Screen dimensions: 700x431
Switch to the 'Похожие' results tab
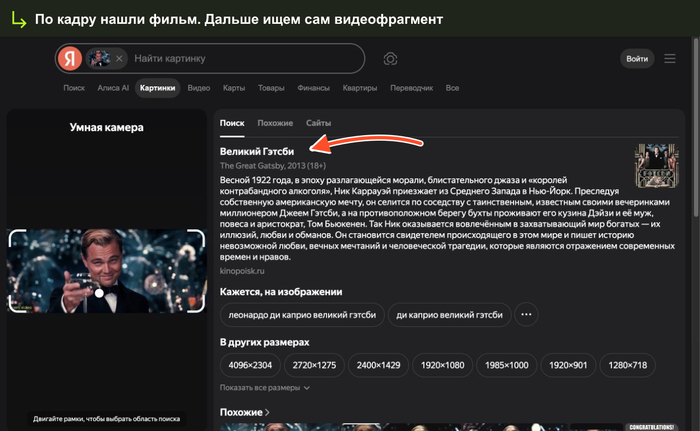(x=275, y=123)
